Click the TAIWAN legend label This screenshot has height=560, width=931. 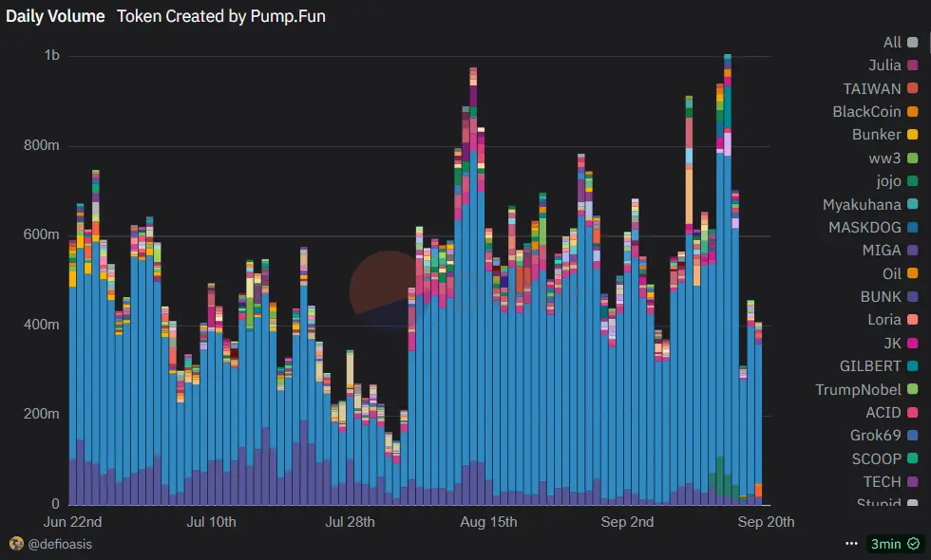[x=872, y=88]
